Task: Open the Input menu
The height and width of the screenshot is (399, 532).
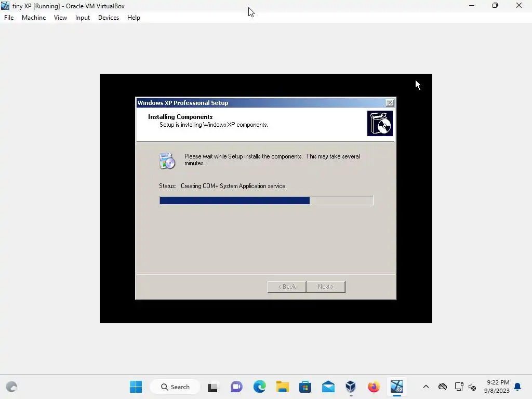Action: 83,18
